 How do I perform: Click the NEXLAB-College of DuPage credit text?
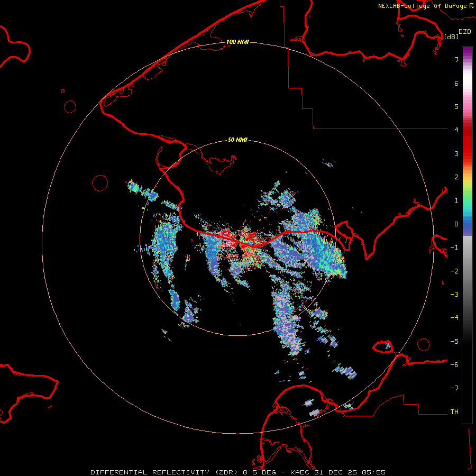(422, 6)
